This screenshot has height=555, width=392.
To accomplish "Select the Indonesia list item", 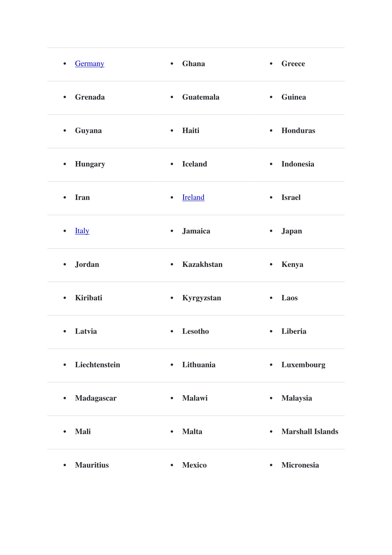I will point(298,164).
